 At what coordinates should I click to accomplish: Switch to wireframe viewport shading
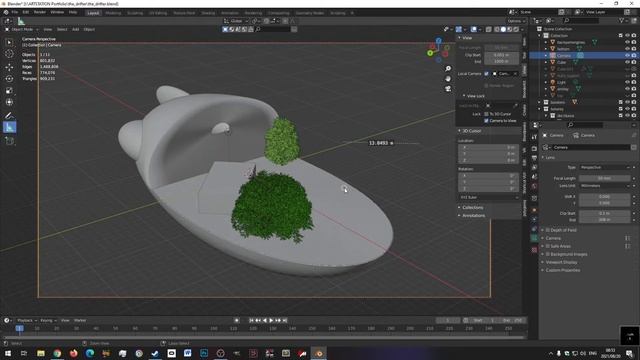tap(497, 29)
